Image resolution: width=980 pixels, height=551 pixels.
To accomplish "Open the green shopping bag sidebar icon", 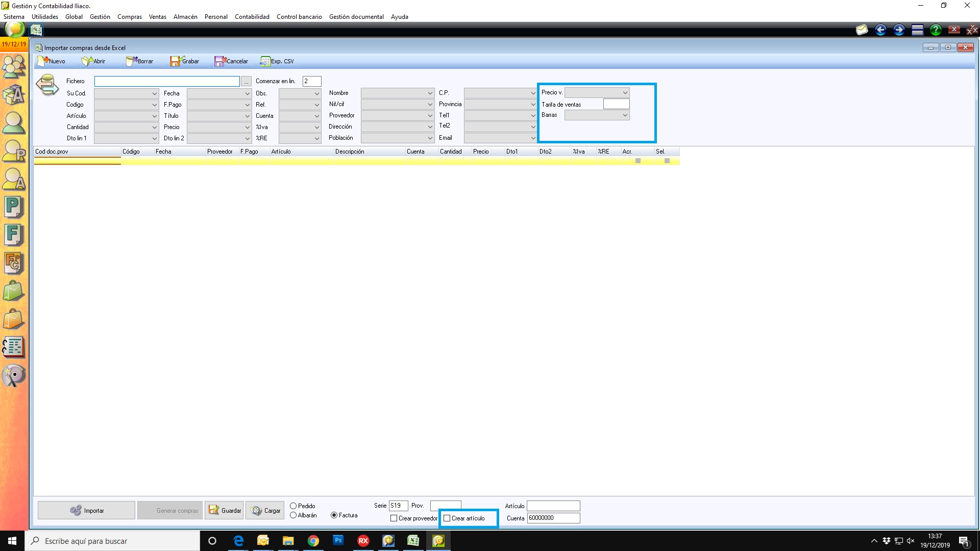I will [x=14, y=291].
